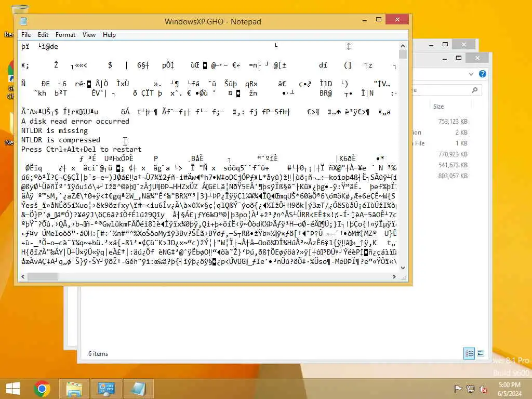Viewport: 532px width, 399px height.
Task: Click the line 'NTLDR is compressed'
Action: point(61,140)
